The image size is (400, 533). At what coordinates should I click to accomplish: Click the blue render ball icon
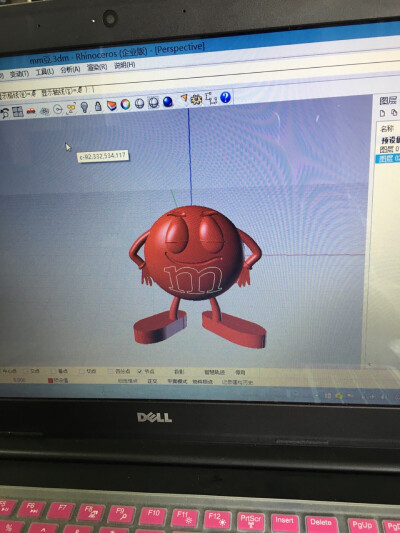[x=168, y=101]
